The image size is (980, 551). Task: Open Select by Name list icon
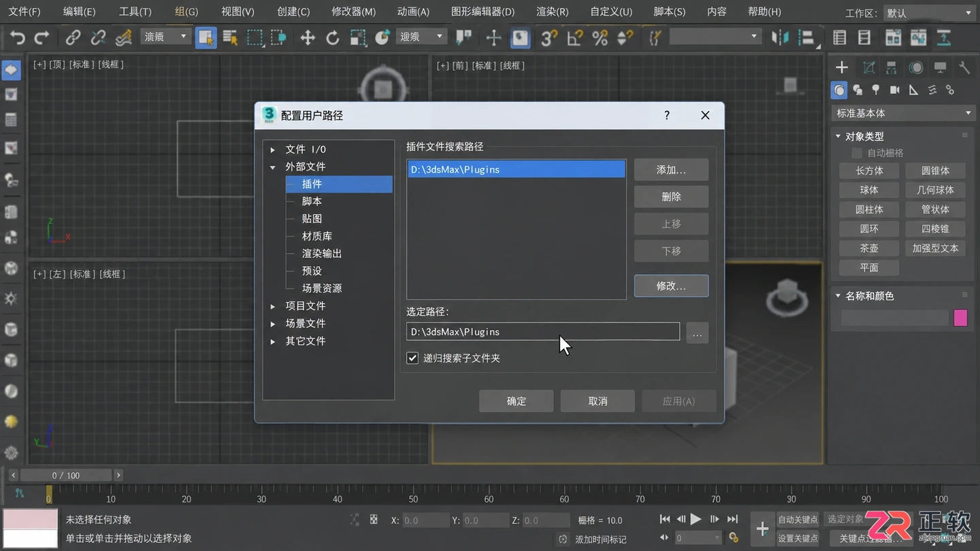[x=231, y=37]
